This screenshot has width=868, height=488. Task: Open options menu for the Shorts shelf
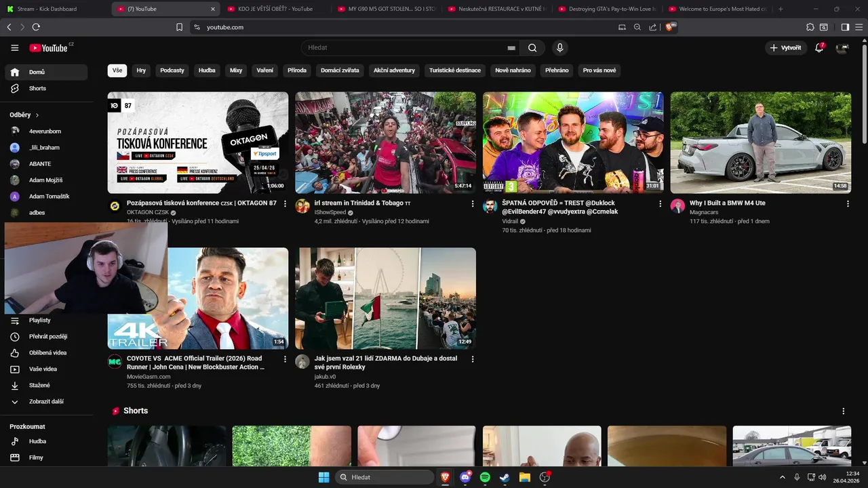[844, 411]
